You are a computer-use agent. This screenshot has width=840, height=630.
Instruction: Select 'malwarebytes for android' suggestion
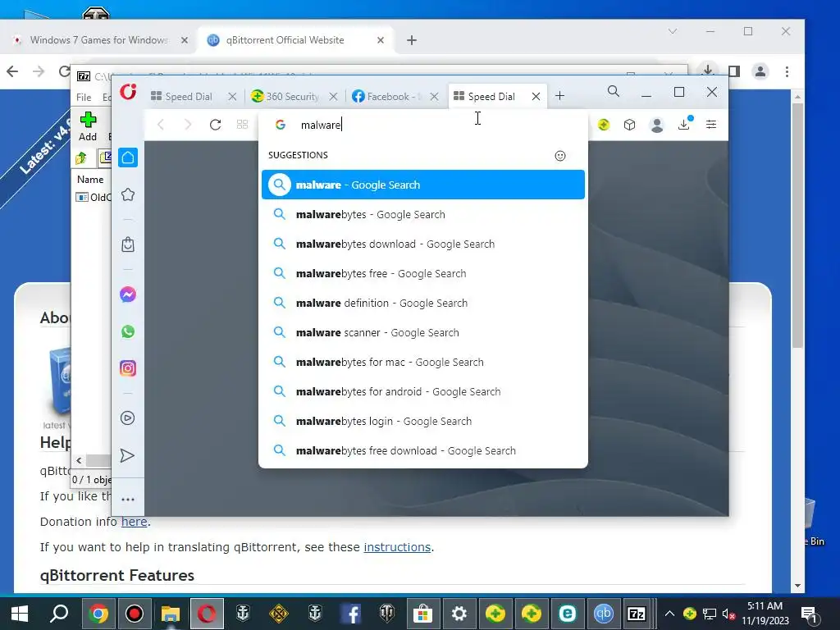423,391
